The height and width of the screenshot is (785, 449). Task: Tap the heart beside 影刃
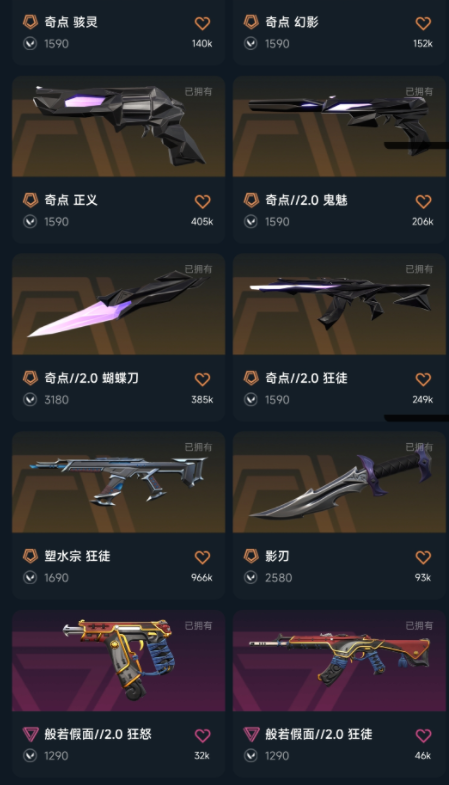click(x=423, y=557)
